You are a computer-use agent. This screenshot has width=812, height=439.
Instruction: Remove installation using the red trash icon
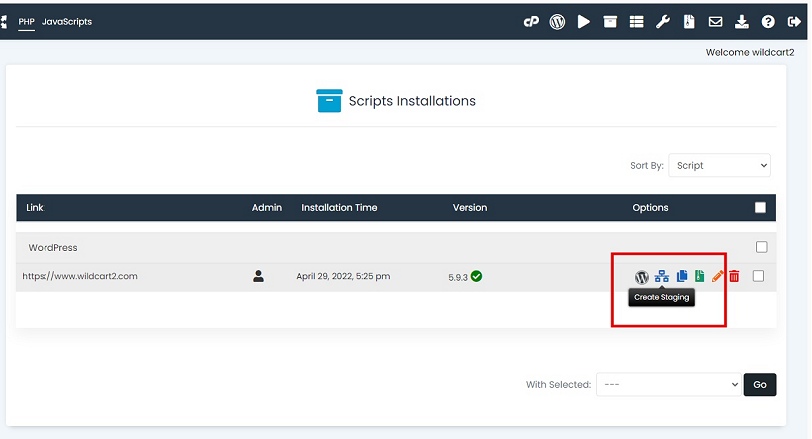(x=734, y=277)
